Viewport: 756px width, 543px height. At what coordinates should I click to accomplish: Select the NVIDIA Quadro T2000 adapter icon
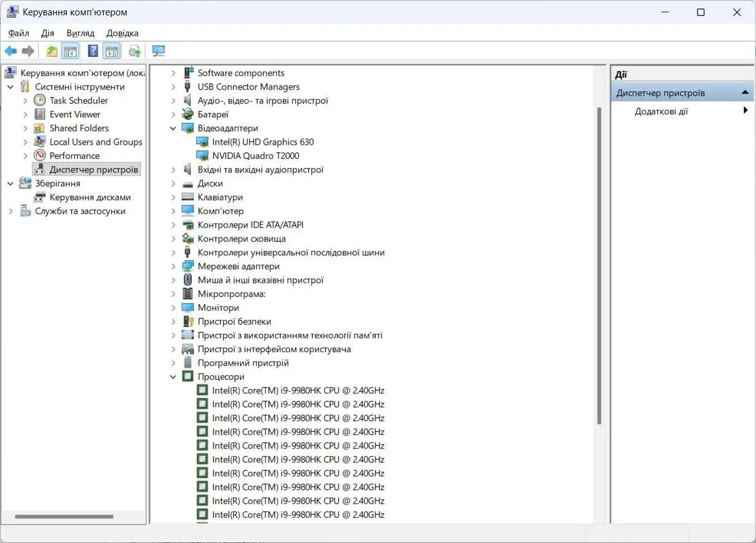(x=202, y=156)
